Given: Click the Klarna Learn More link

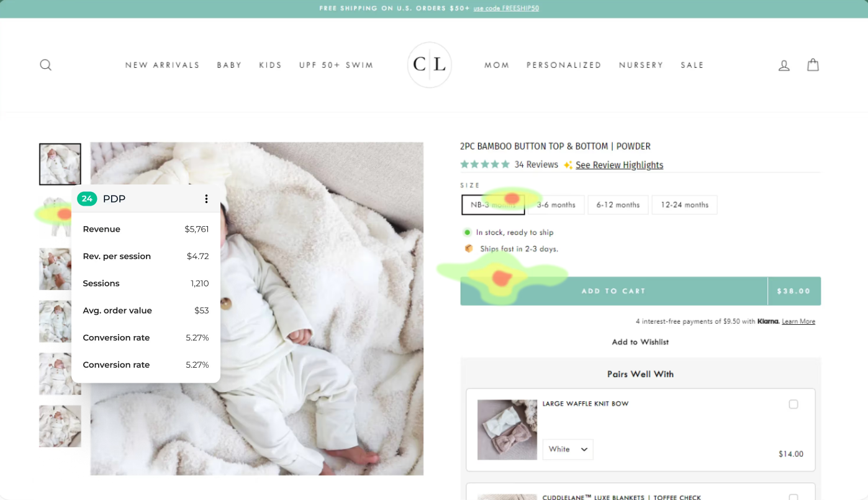Looking at the screenshot, I should pyautogui.click(x=798, y=322).
